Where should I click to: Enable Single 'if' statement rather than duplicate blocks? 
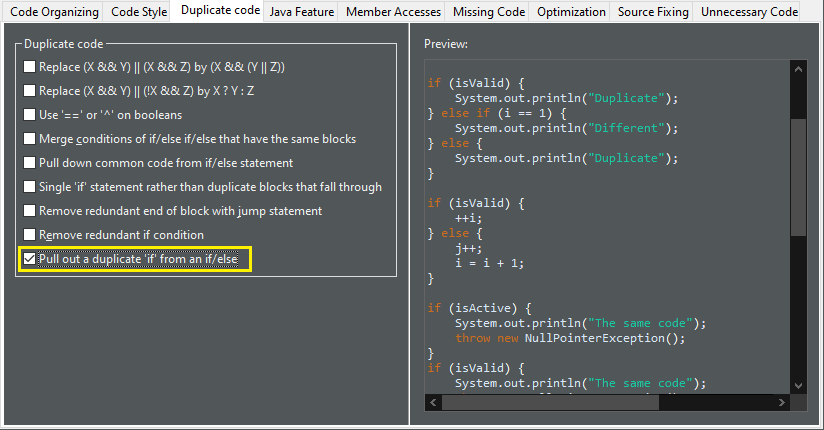(x=29, y=187)
